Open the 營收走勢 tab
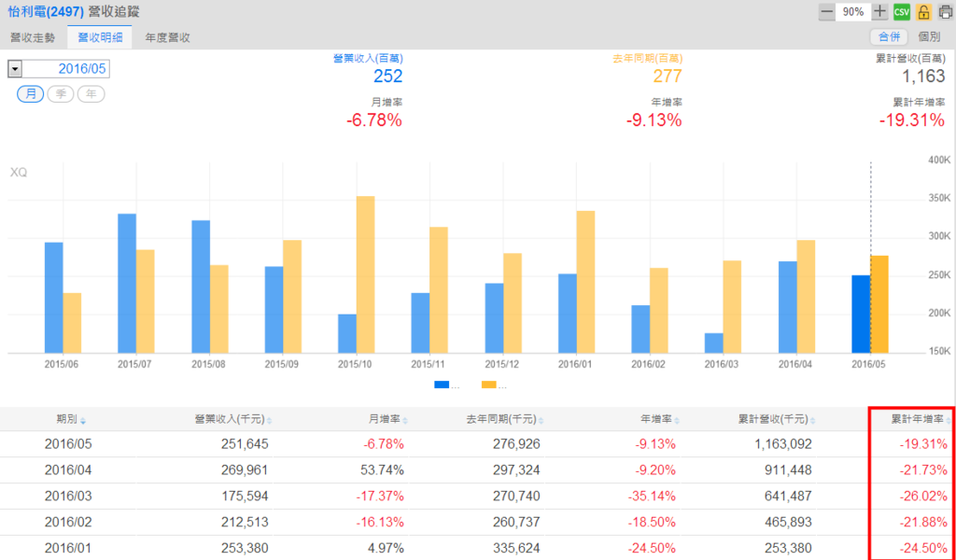This screenshot has height=560, width=956. pyautogui.click(x=33, y=37)
